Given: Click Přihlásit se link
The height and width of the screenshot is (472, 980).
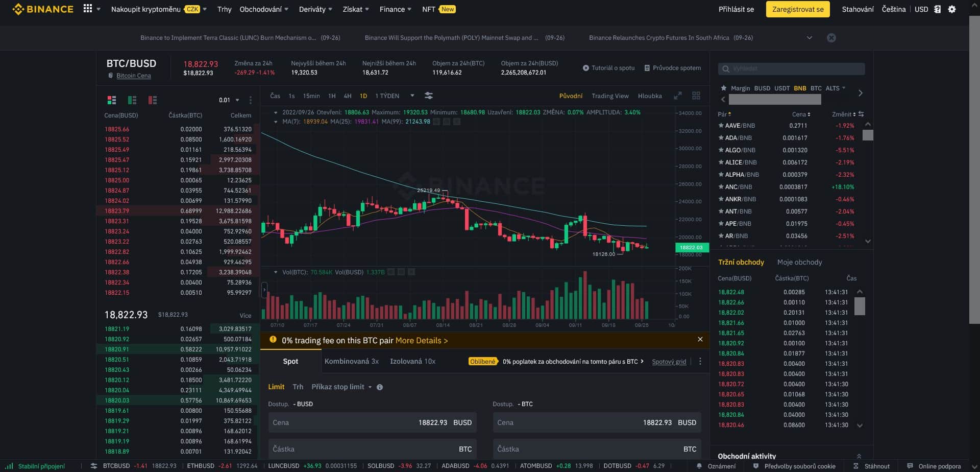Looking at the screenshot, I should click(x=736, y=9).
